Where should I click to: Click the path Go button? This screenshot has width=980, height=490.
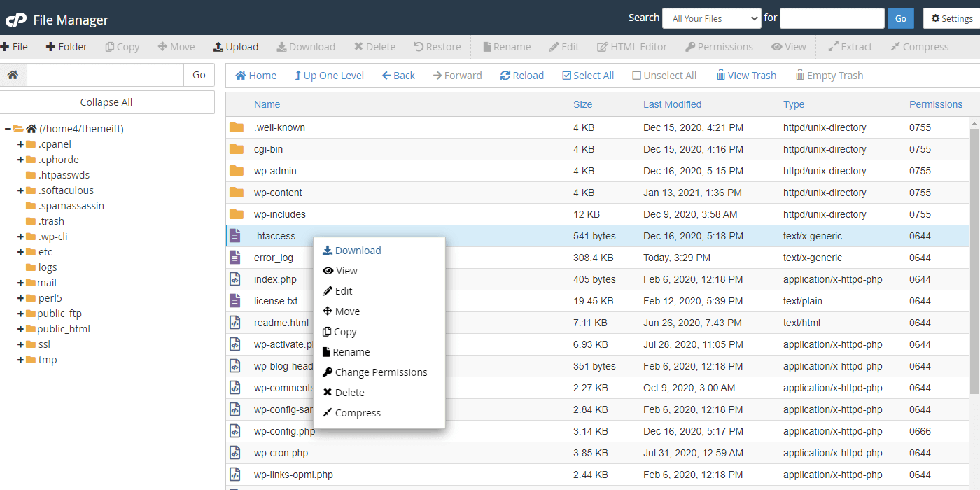[199, 75]
